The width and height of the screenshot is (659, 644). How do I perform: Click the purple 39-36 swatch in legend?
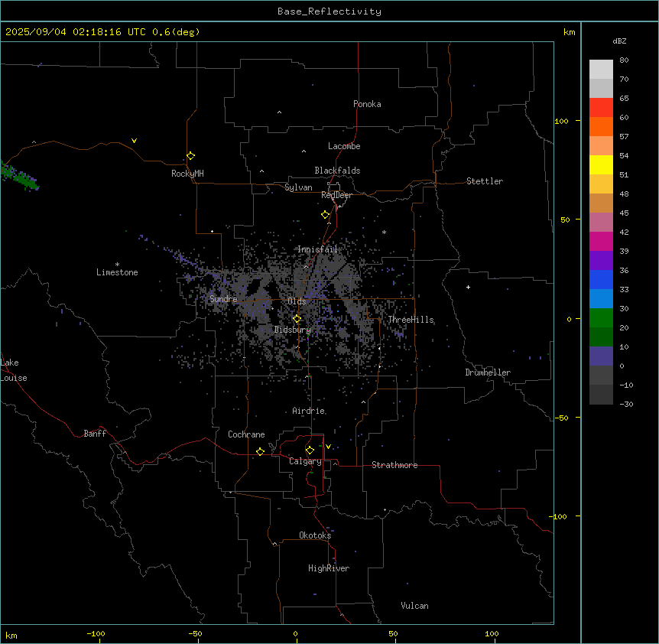click(x=601, y=261)
